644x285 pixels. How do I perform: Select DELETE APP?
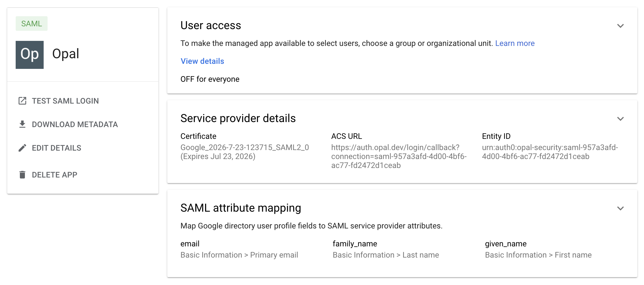55,175
